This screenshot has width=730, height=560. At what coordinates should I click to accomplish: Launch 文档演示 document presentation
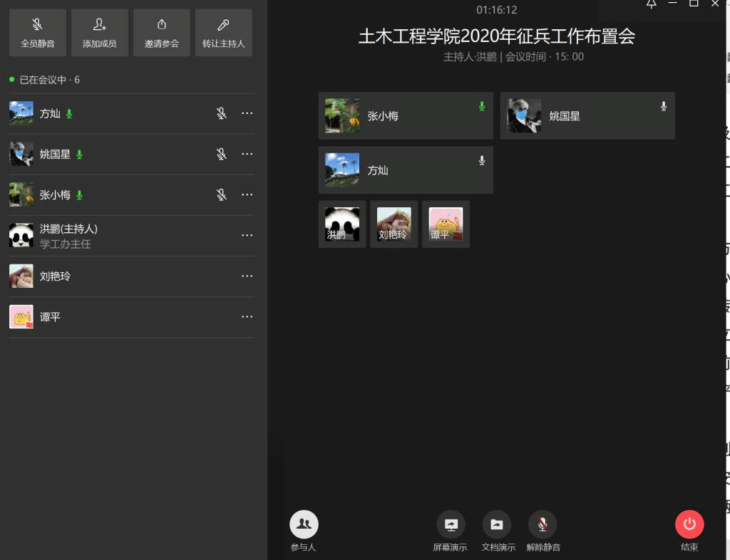[x=497, y=525]
